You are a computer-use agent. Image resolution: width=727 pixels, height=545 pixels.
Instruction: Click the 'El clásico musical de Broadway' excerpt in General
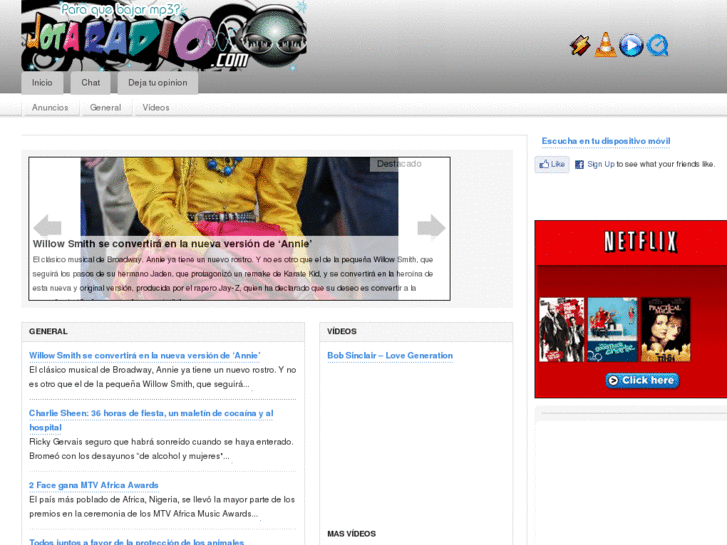click(x=162, y=377)
